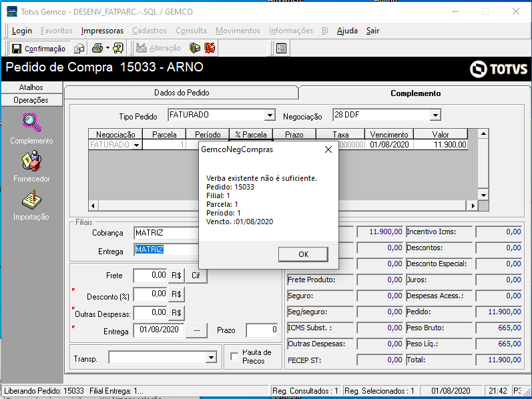Click the Total value 11.900,00

499,360
